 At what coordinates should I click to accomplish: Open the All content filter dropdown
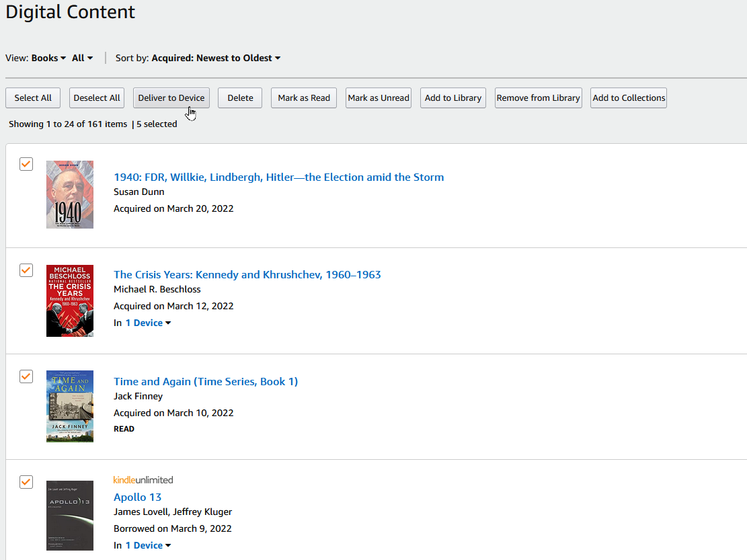pos(81,58)
